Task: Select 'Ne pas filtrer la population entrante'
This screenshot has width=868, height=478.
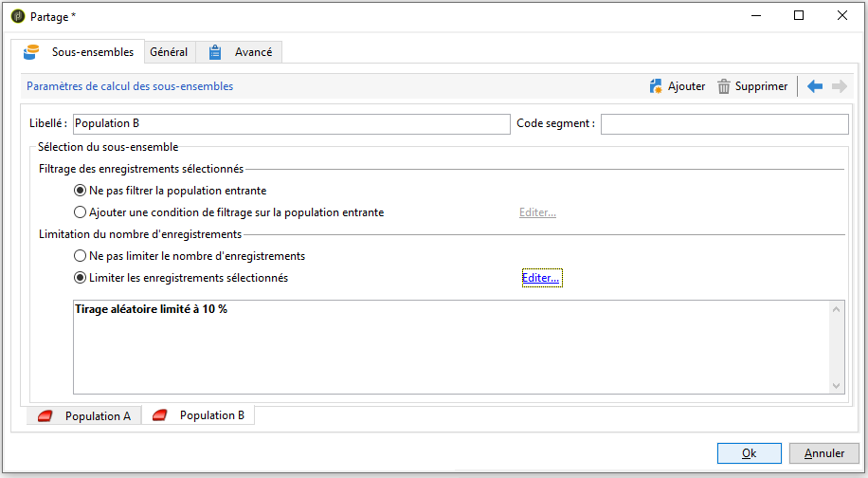Action: [81, 191]
